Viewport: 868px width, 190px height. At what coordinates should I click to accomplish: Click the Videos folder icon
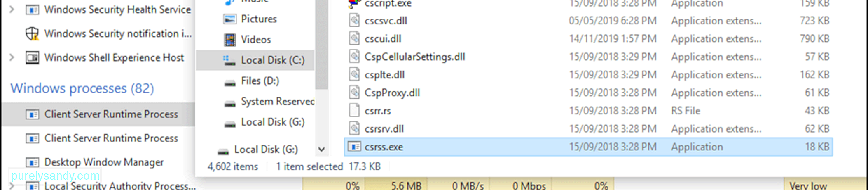[229, 40]
